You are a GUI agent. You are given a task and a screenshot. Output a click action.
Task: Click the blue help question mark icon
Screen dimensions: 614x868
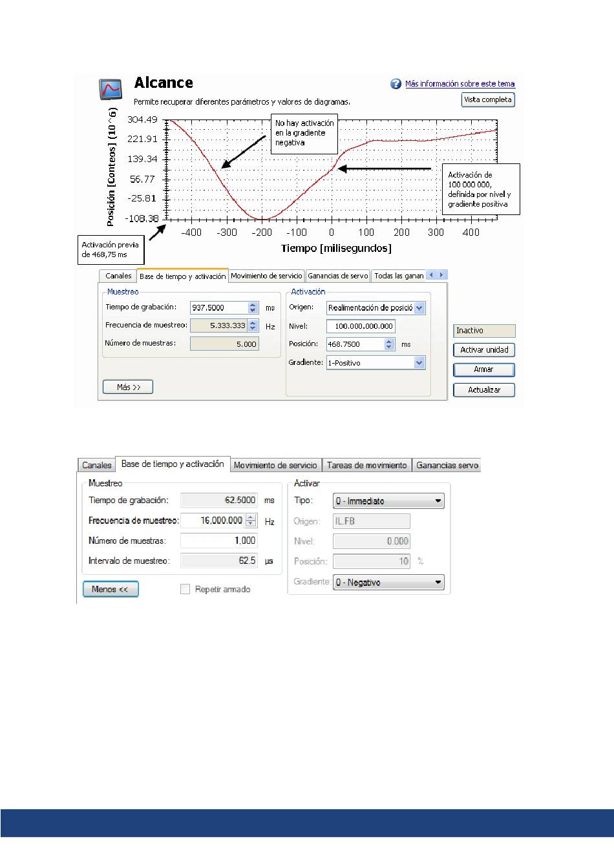[396, 84]
